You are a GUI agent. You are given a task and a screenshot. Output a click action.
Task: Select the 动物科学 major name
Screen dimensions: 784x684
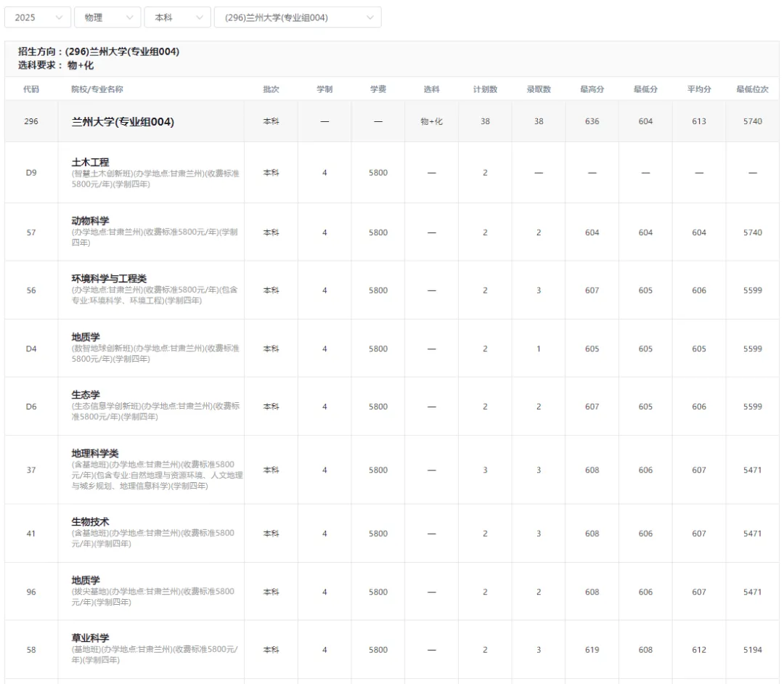point(90,221)
